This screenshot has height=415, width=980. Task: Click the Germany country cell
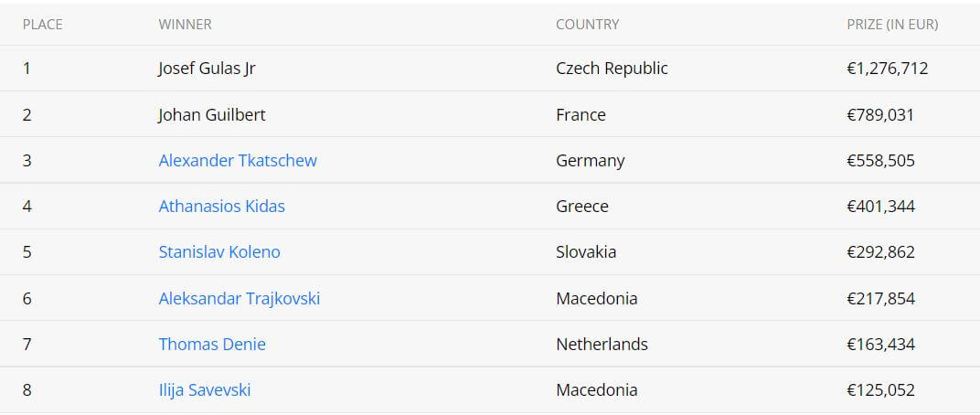point(590,161)
